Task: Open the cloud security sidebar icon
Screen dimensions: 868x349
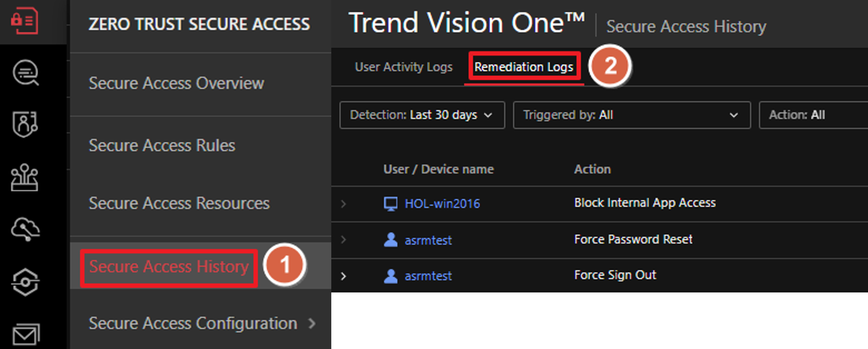Action: [x=25, y=229]
